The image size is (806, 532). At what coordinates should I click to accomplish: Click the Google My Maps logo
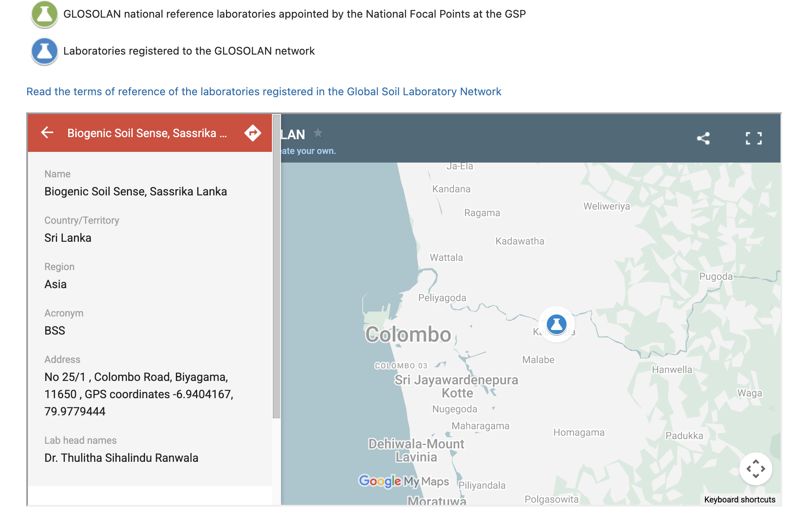[x=403, y=481]
